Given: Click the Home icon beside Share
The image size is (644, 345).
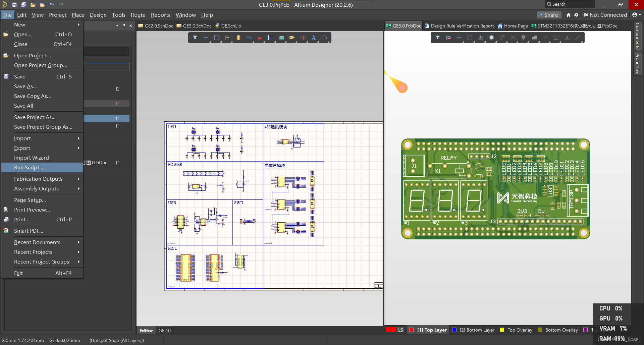Looking at the screenshot, I should pyautogui.click(x=568, y=15).
